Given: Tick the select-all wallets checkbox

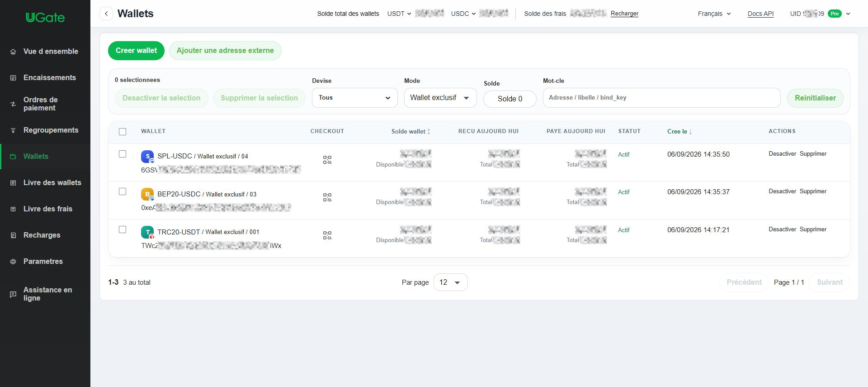Looking at the screenshot, I should tap(123, 132).
